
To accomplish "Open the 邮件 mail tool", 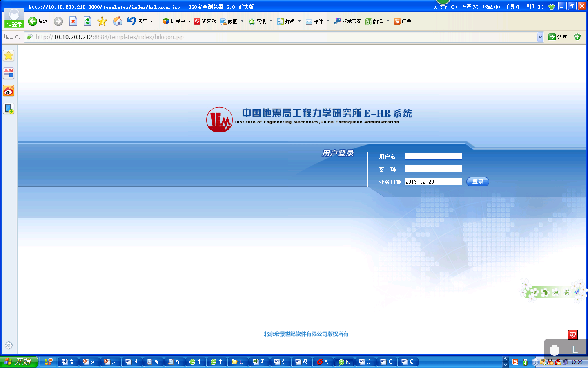I will [315, 21].
